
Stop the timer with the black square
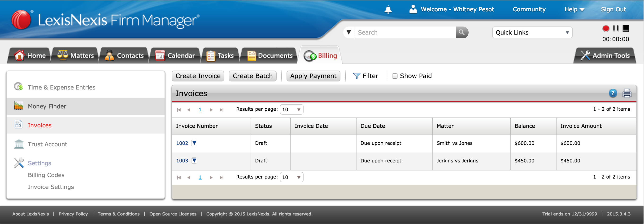pos(626,28)
